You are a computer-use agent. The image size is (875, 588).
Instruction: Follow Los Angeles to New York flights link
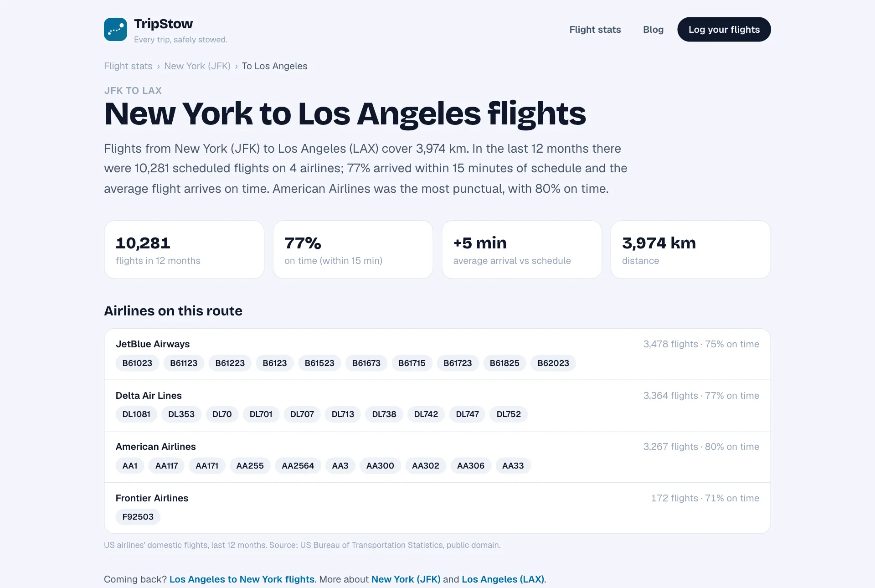242,579
